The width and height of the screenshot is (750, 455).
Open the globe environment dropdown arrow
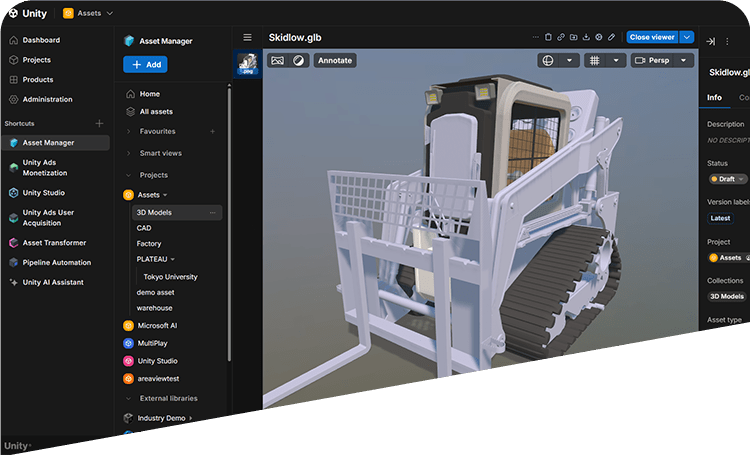click(x=569, y=60)
